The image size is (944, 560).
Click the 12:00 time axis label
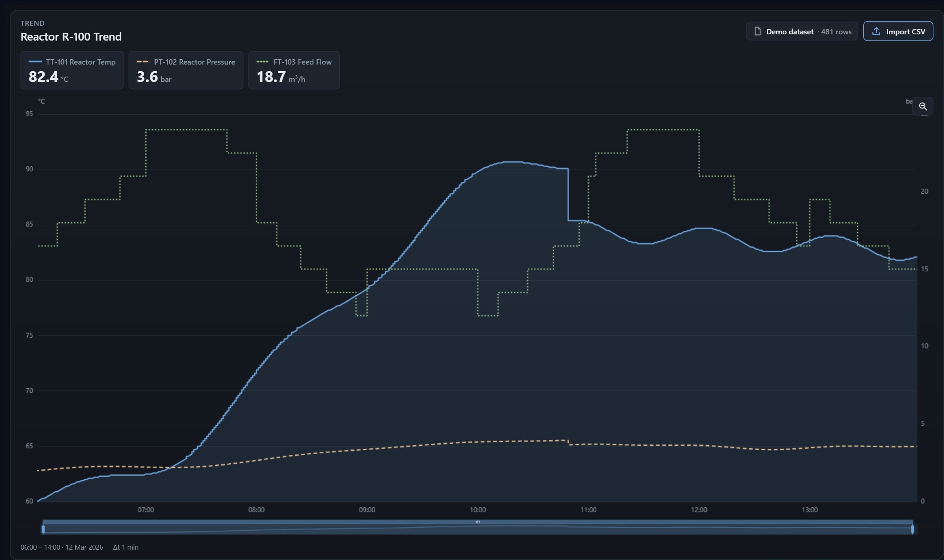click(699, 510)
